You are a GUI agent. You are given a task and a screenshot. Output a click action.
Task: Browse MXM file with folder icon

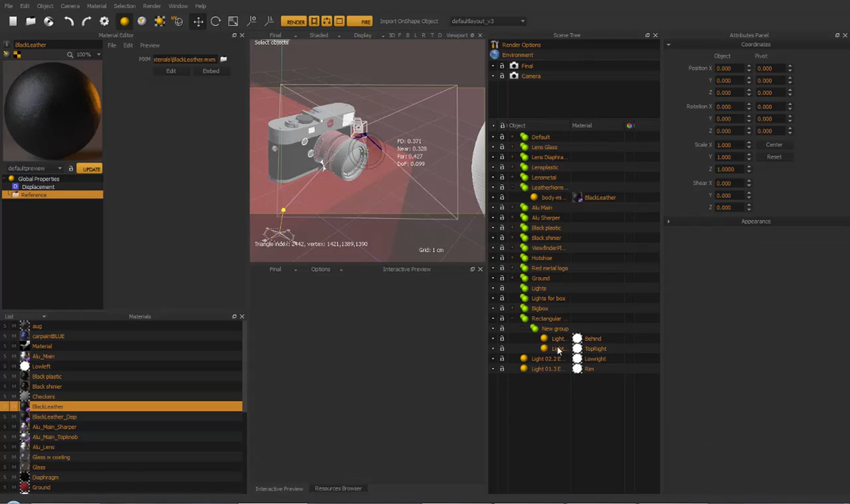click(223, 59)
